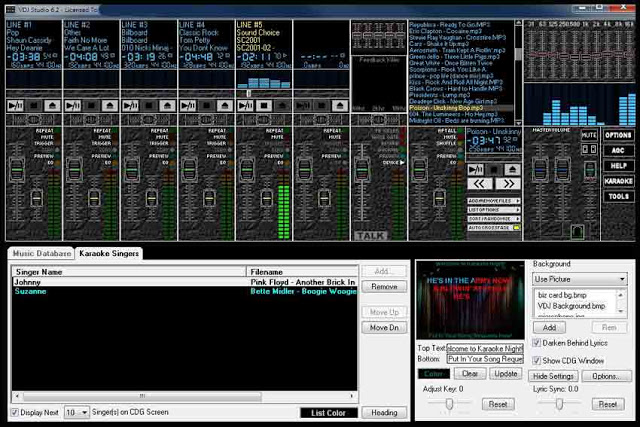Switch to the Music Database tab

42,254
